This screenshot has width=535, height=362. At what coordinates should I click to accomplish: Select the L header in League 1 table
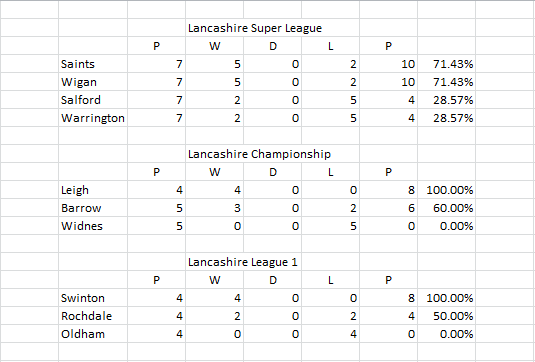tap(330, 280)
